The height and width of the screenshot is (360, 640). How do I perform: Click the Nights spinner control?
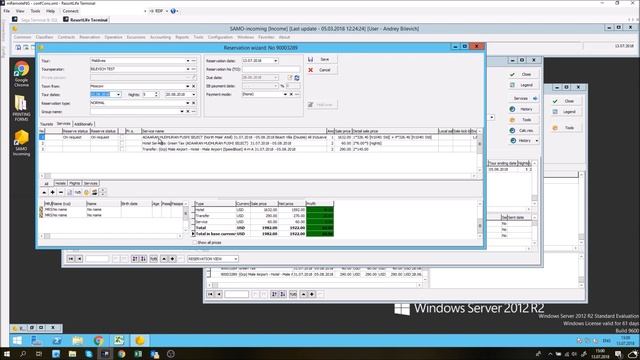[x=156, y=95]
